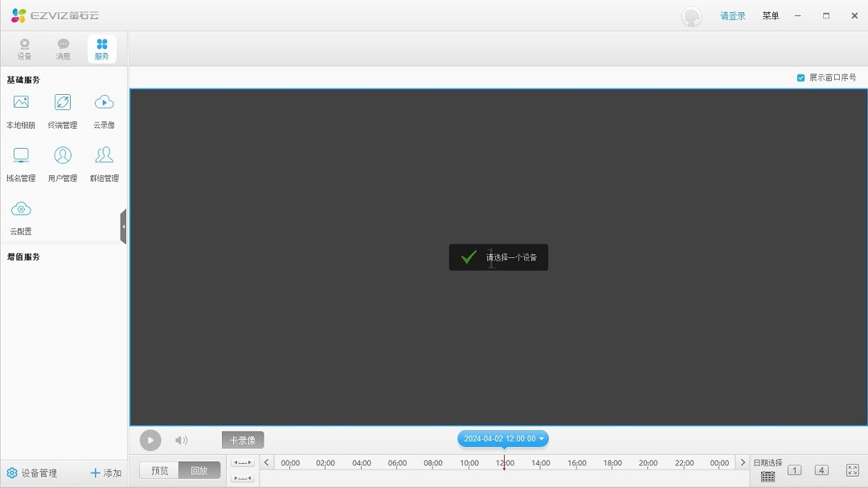Expand the timeline scale (outward arrows)

243,462
